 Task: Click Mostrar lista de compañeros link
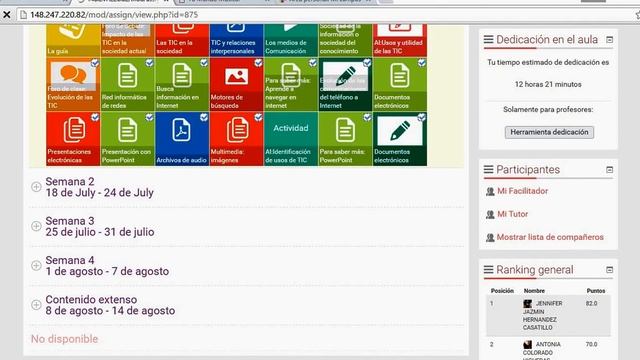[x=550, y=237]
